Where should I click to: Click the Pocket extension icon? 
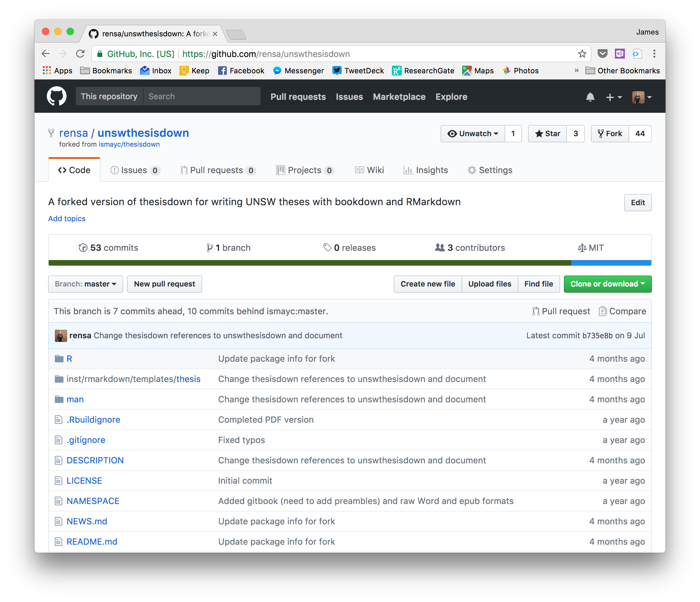coord(602,54)
